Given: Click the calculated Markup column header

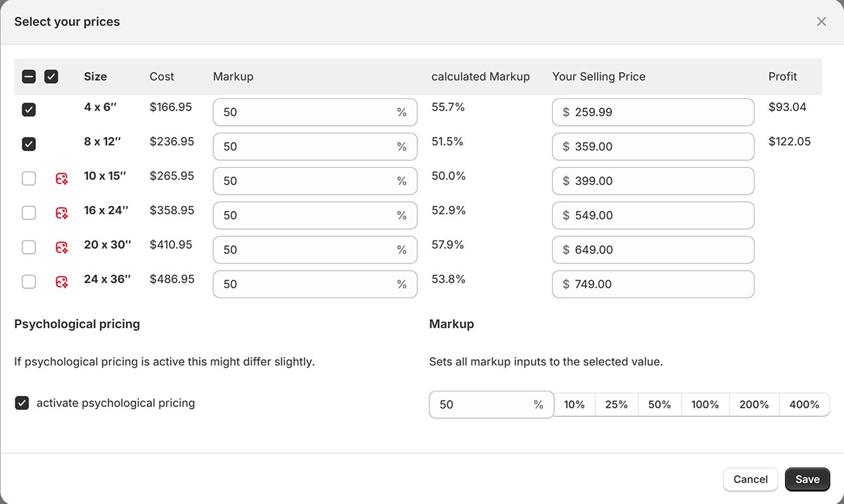Looking at the screenshot, I should click(480, 77).
